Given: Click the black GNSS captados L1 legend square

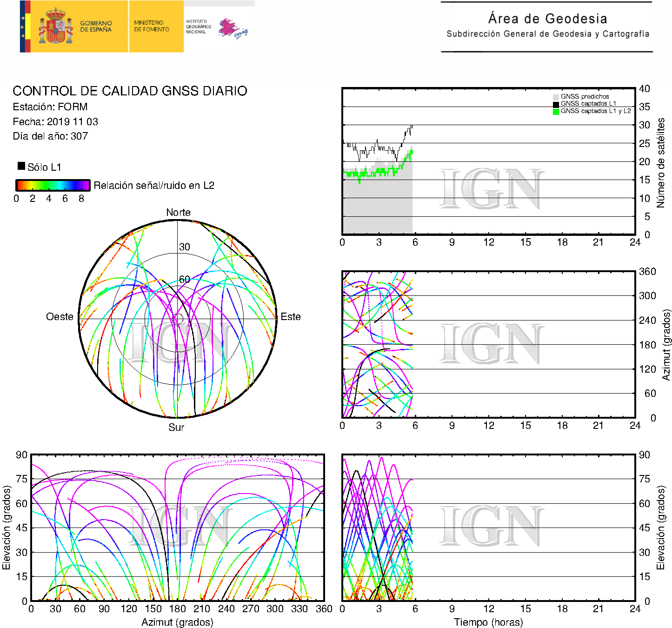Looking at the screenshot, I should 556,104.
